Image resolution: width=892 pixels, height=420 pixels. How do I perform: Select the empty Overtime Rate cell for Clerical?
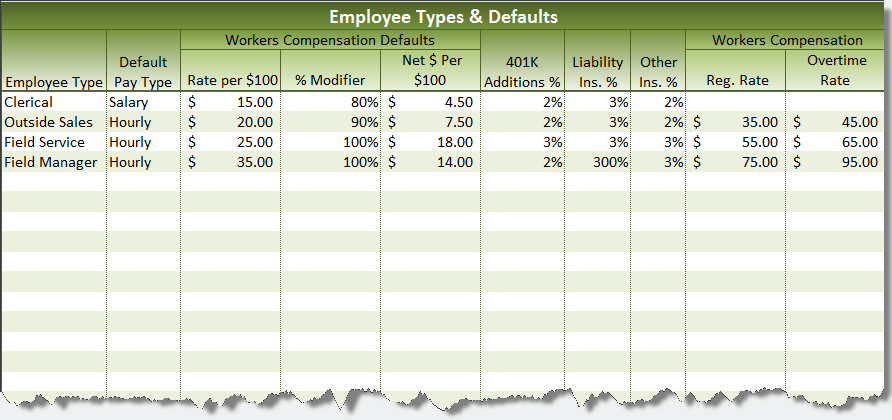point(837,102)
